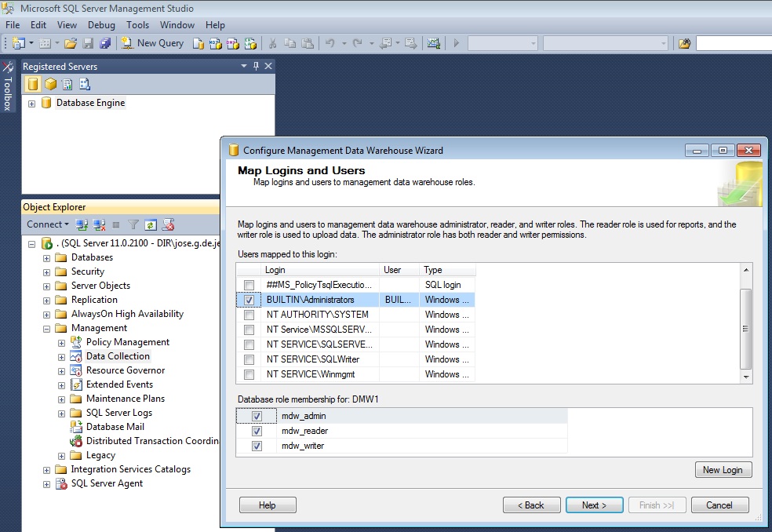This screenshot has width=772, height=532.
Task: Click the Filter funnel icon in Object Explorer
Action: [x=133, y=225]
